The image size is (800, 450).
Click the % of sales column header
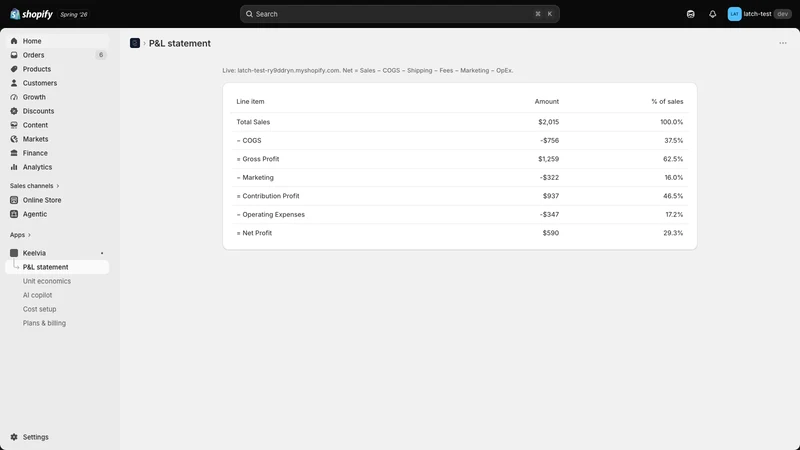pyautogui.click(x=667, y=102)
